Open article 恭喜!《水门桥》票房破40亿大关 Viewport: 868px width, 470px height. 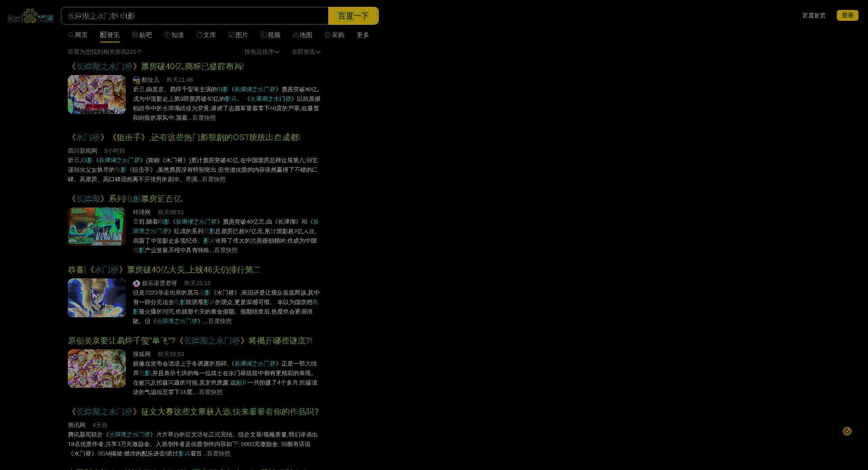click(x=165, y=270)
